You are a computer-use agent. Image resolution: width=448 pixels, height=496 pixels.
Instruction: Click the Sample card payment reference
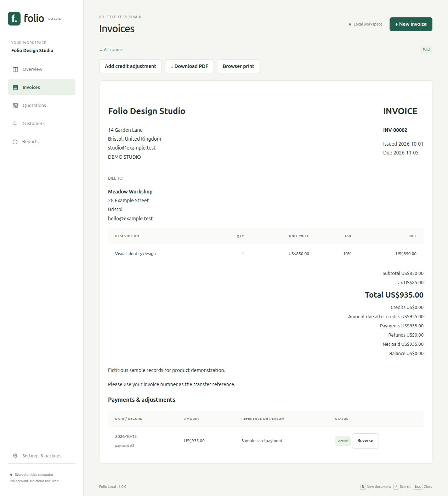[x=262, y=441]
